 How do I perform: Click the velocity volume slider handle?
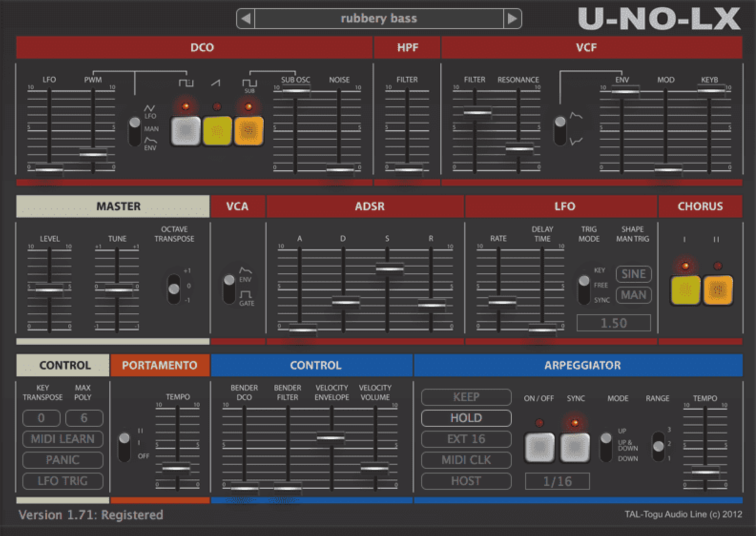pyautogui.click(x=375, y=468)
